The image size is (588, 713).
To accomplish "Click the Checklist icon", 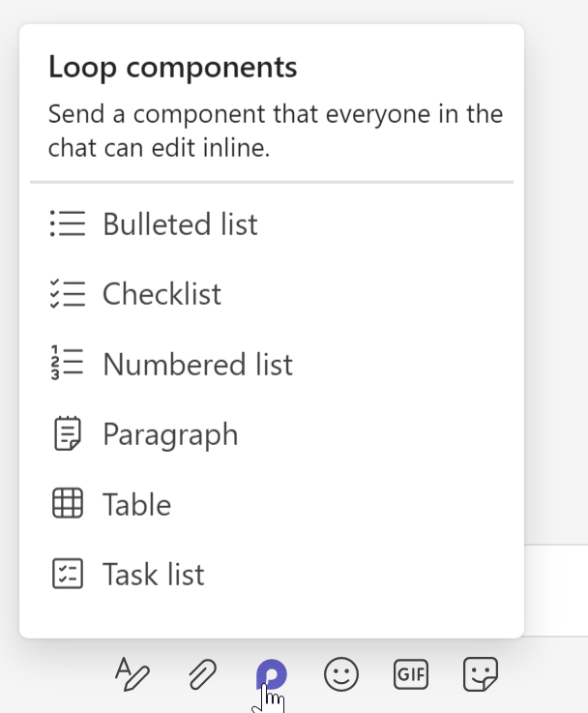I will (68, 294).
